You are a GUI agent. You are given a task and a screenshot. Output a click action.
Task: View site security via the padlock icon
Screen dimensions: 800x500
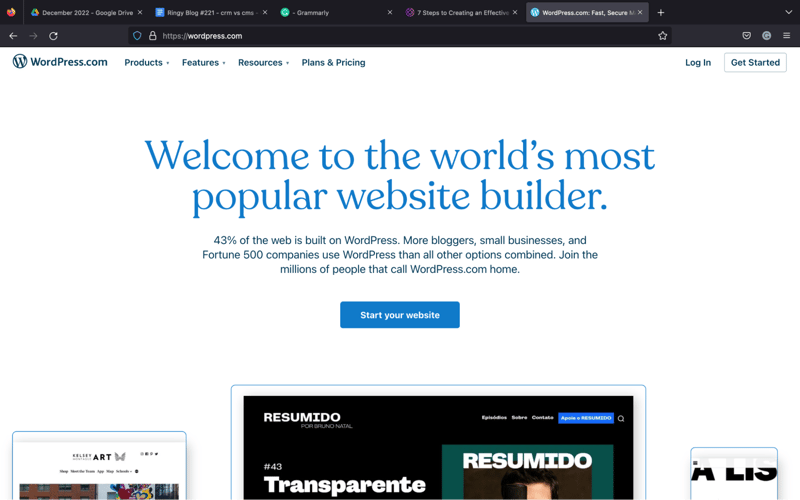[152, 36]
